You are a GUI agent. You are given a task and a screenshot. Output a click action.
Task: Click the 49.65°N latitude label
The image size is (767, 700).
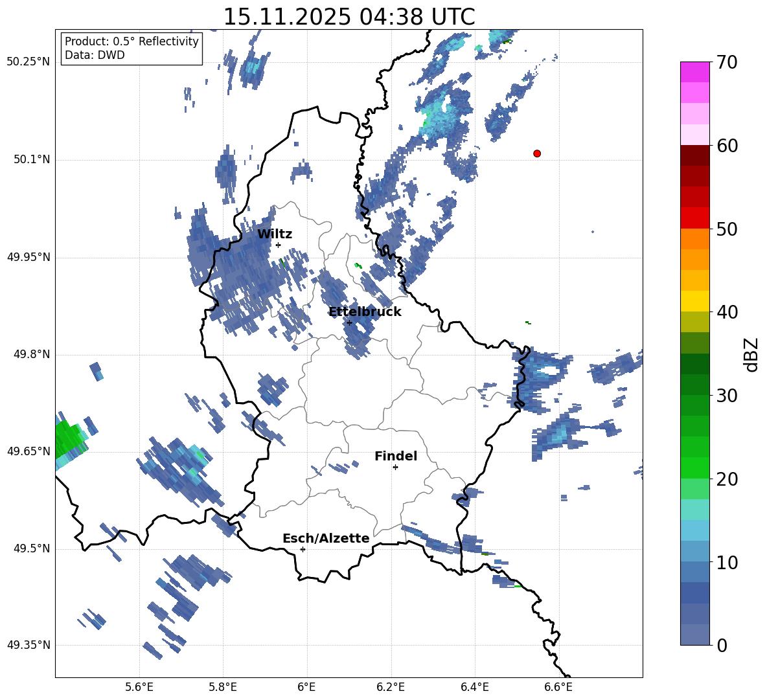coord(29,451)
